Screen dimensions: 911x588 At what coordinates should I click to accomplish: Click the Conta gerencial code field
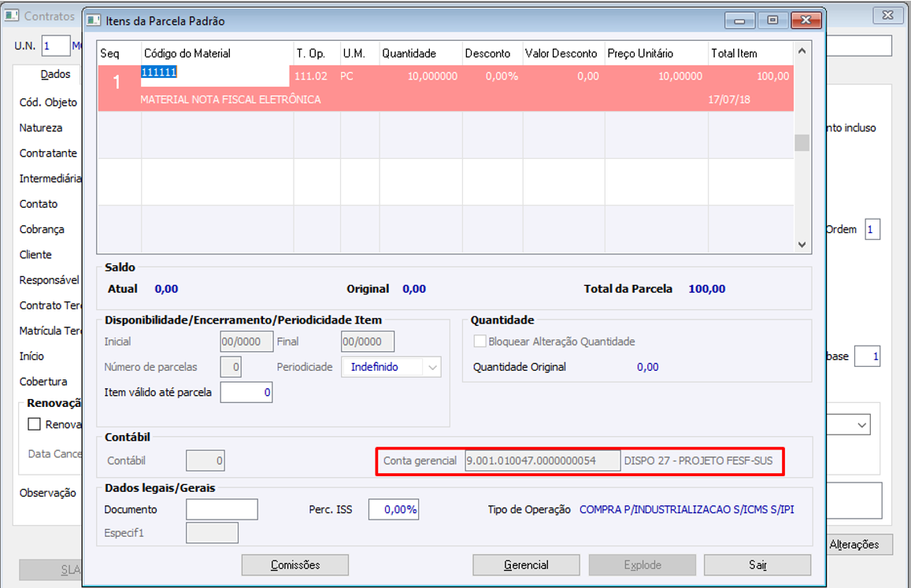coord(543,460)
